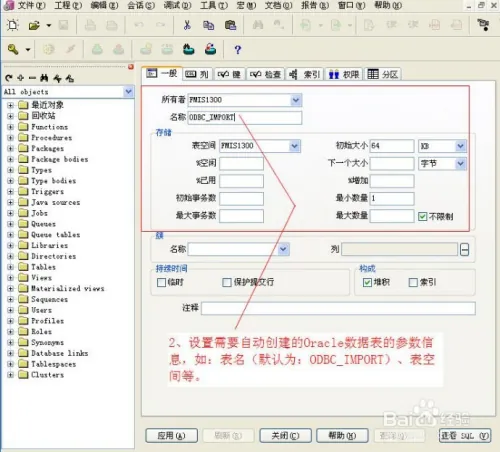
Task: Click the %空闲 input field
Action: 241,163
